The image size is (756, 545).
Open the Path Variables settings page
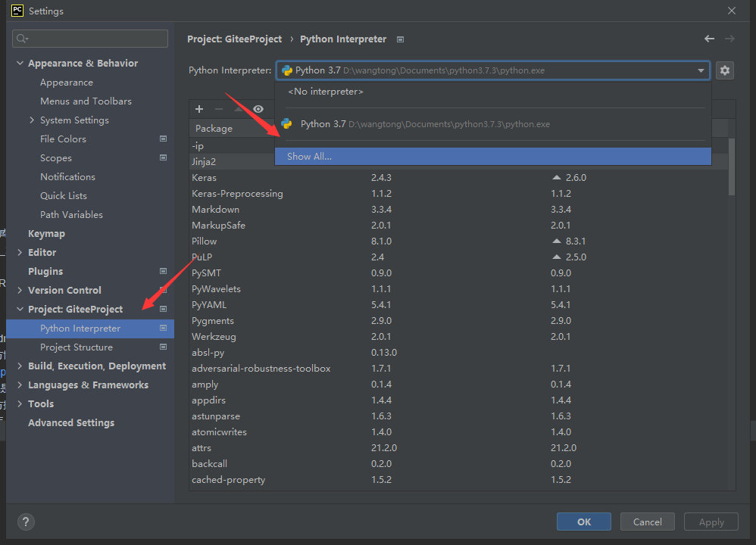[x=71, y=214]
